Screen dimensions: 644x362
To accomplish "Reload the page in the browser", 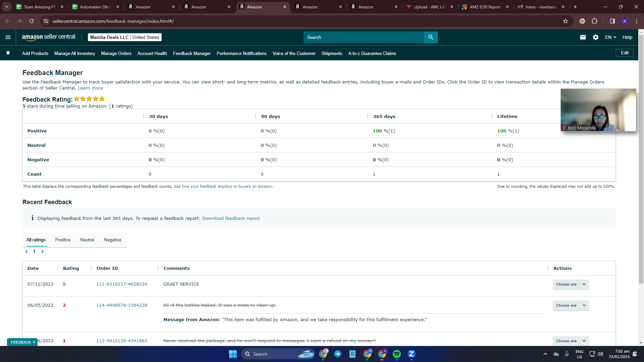I will (32, 21).
